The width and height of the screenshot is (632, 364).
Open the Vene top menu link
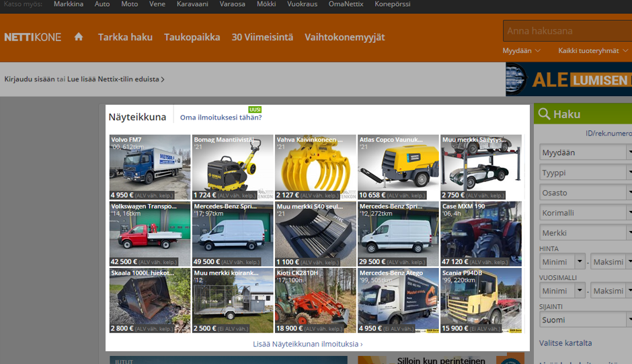coord(157,4)
